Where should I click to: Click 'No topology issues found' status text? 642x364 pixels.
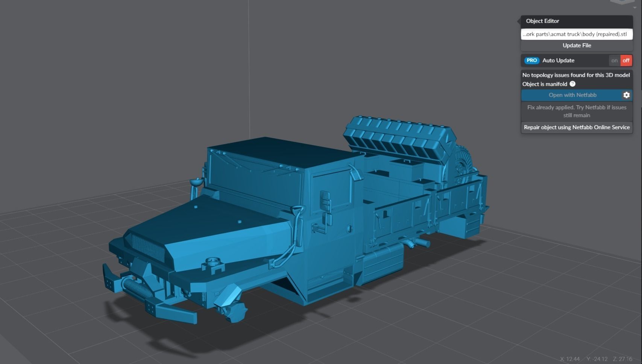click(x=576, y=75)
